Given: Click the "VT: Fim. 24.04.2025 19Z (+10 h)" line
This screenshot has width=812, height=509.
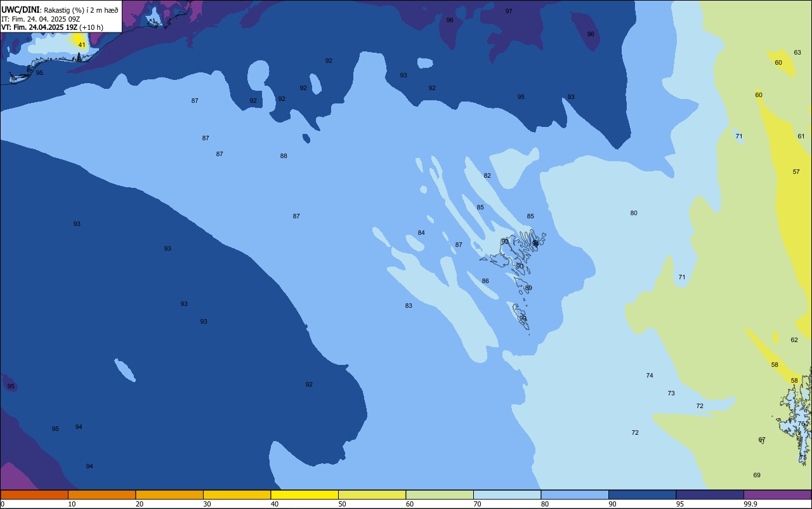Looking at the screenshot, I should (52, 27).
